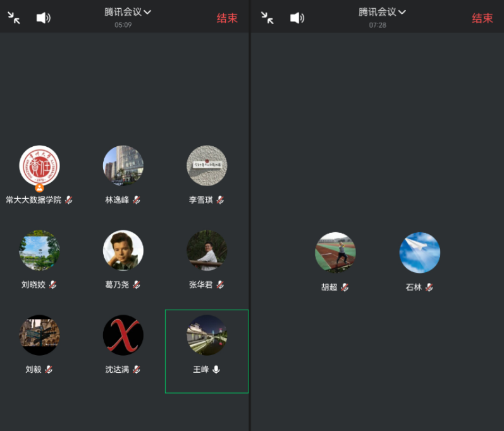The height and width of the screenshot is (431, 504).
Task: Click muted mic icon beside 林逸峰
Action: coord(137,200)
